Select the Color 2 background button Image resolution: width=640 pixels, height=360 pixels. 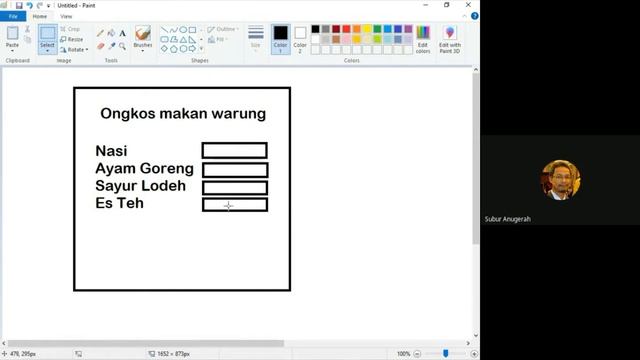(300, 39)
